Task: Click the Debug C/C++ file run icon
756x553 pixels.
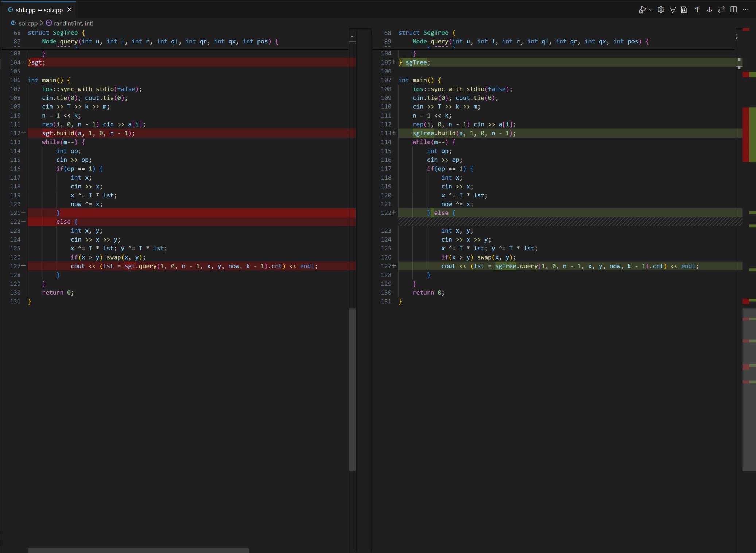Action: pyautogui.click(x=642, y=10)
